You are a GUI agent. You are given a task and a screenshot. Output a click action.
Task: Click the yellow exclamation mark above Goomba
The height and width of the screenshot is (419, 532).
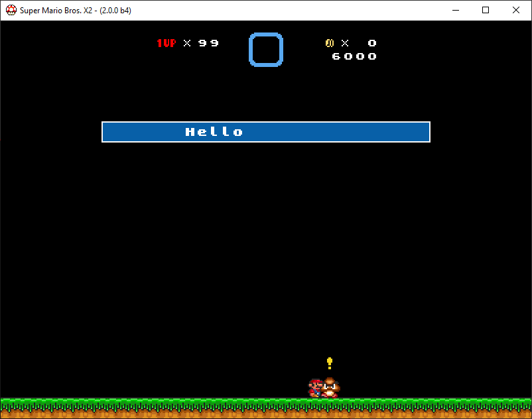(x=330, y=363)
